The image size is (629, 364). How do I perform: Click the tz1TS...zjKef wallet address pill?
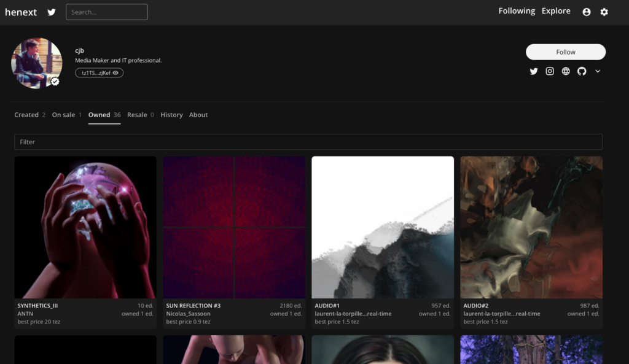[99, 72]
